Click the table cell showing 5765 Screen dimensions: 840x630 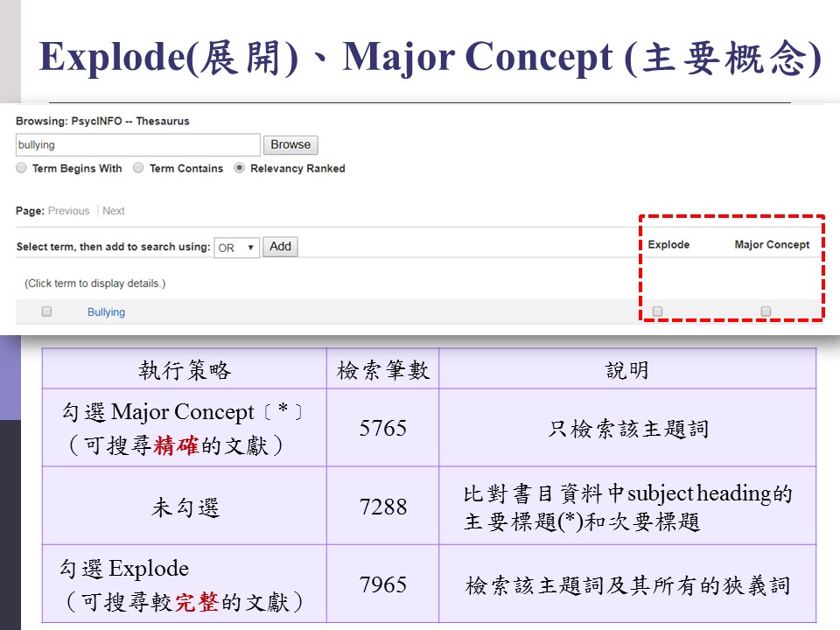(x=382, y=428)
